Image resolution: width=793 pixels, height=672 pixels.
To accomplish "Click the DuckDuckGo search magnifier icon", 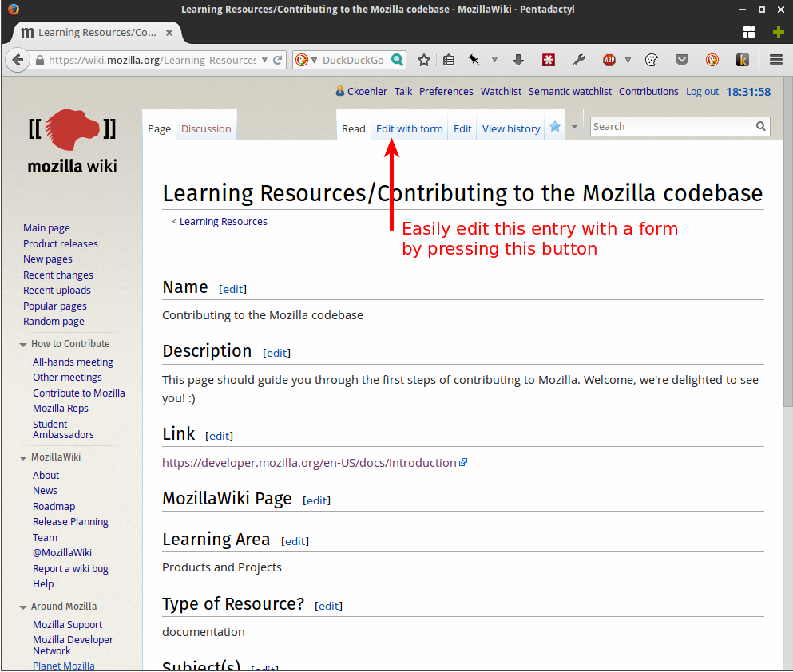I will (398, 60).
